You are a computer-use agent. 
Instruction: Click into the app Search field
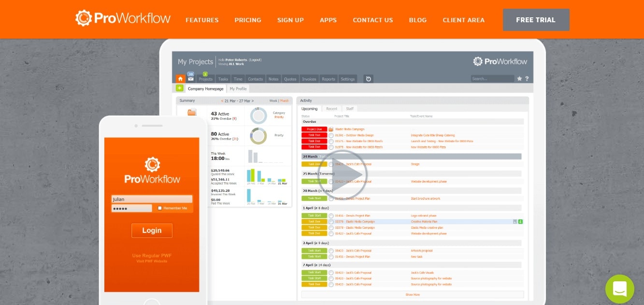pyautogui.click(x=493, y=79)
